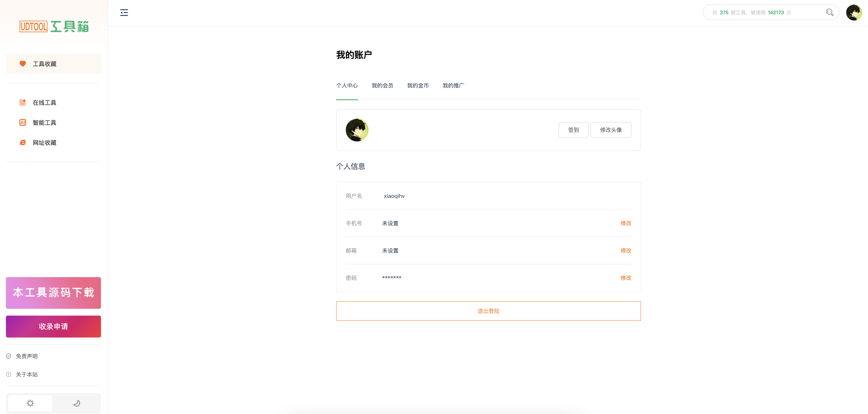
Task: Click the disclaimer shield icon
Action: coord(9,356)
